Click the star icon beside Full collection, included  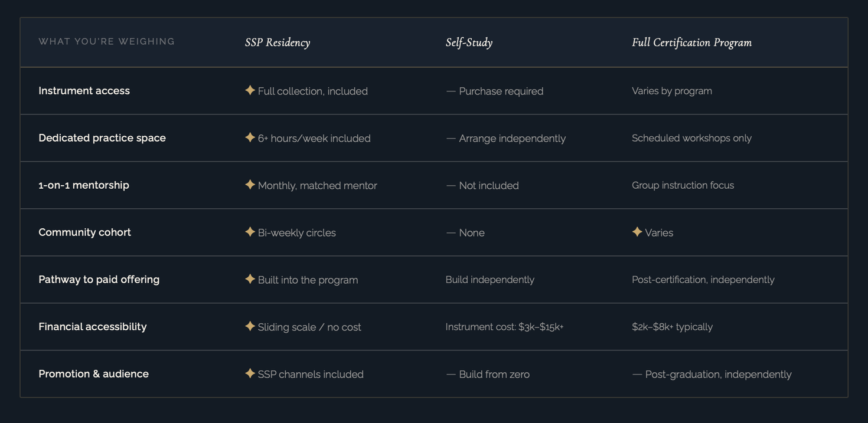point(250,90)
